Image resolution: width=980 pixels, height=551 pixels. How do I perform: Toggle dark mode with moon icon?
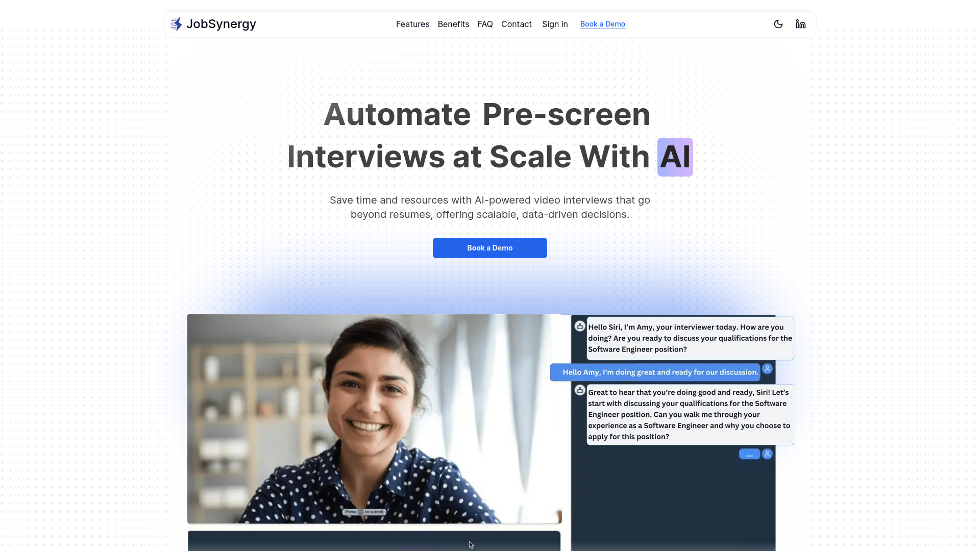point(778,24)
